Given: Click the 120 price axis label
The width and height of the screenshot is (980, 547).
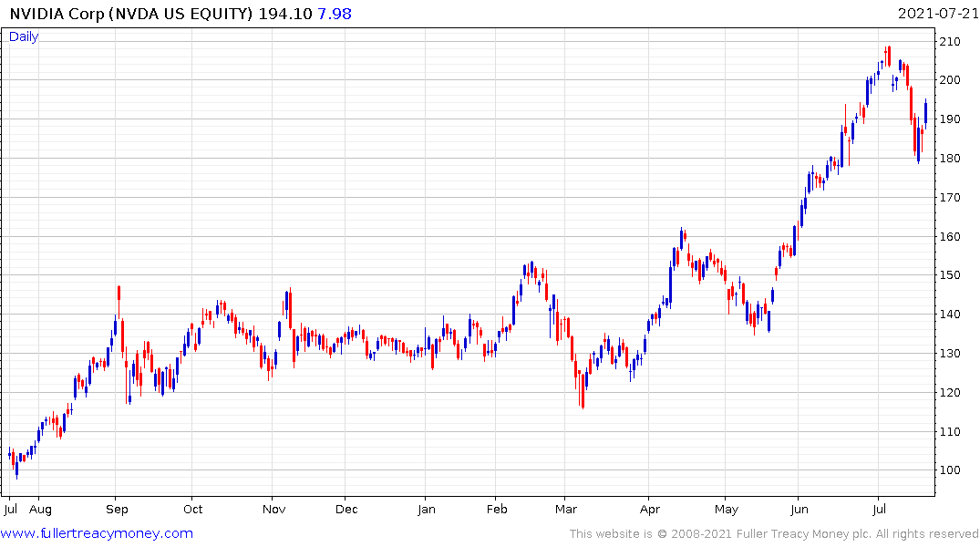Looking at the screenshot, I should (x=950, y=393).
